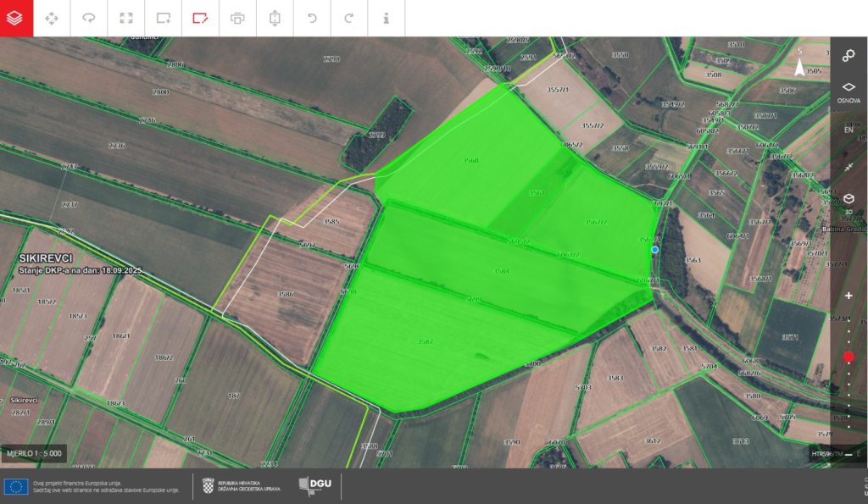The width and height of the screenshot is (868, 504).
Task: Activate the full extent view icon
Action: point(126,18)
